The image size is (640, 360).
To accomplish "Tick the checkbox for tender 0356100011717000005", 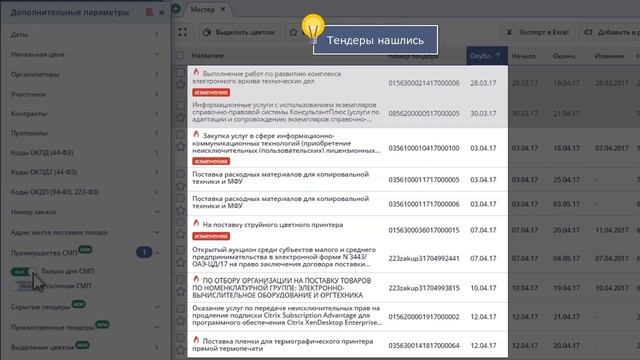I will point(180,174).
